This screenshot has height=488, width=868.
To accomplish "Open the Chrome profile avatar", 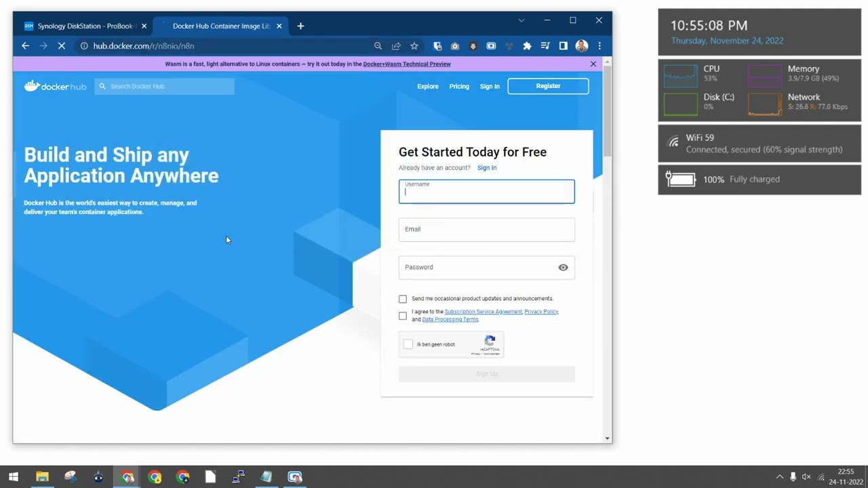I will (x=581, y=46).
